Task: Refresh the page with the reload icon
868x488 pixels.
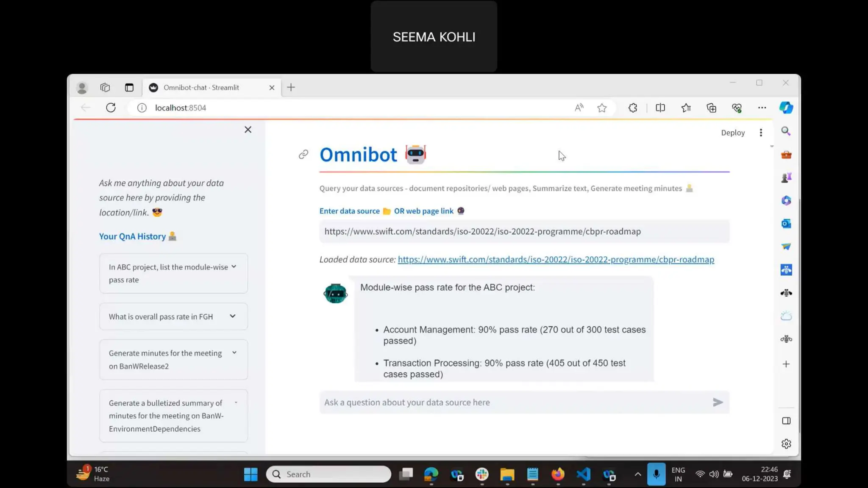Action: coord(111,108)
